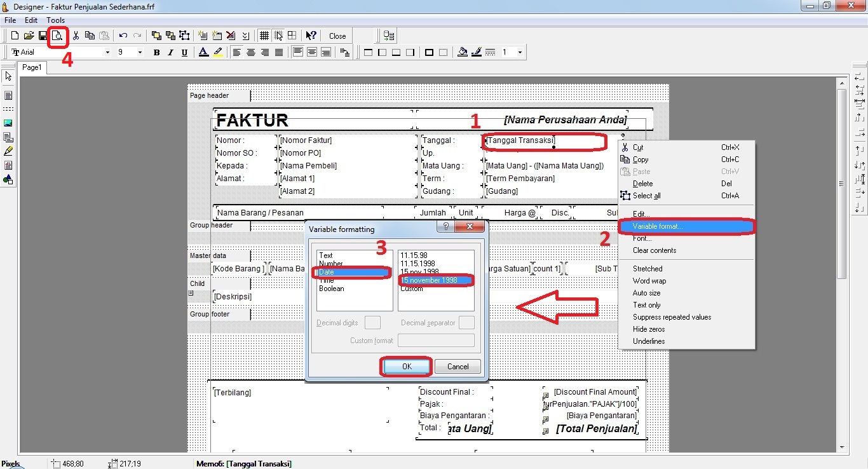Click the Preview report toolbar icon
The width and height of the screenshot is (868, 469).
pos(57,36)
